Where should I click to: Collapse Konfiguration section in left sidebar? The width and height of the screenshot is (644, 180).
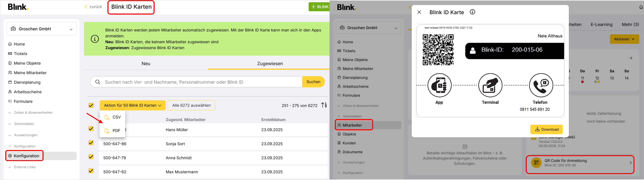(22, 146)
